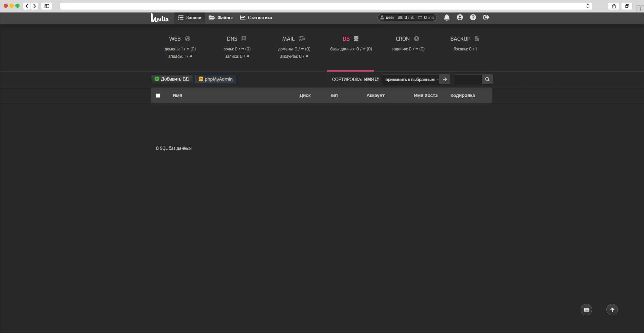Open the sort by Имя dropdown
The width and height of the screenshot is (644, 333).
371,80
